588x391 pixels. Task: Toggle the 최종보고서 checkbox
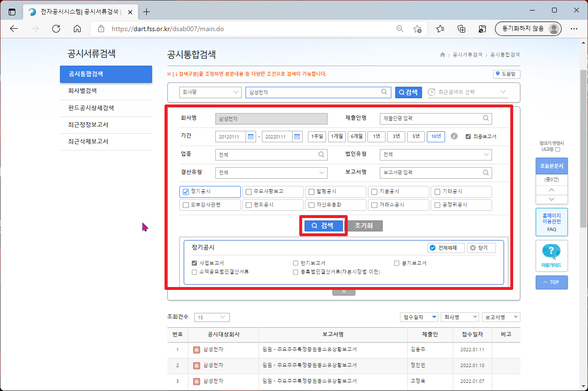pyautogui.click(x=468, y=137)
